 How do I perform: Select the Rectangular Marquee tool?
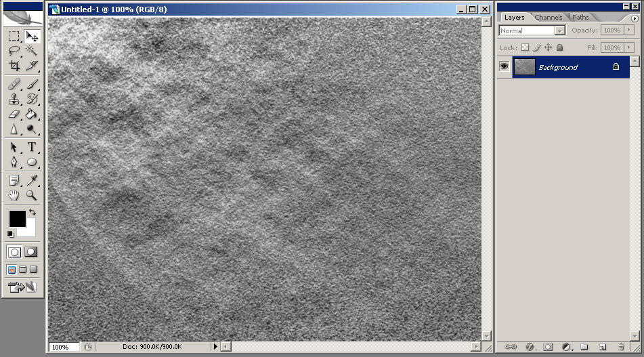click(x=14, y=36)
